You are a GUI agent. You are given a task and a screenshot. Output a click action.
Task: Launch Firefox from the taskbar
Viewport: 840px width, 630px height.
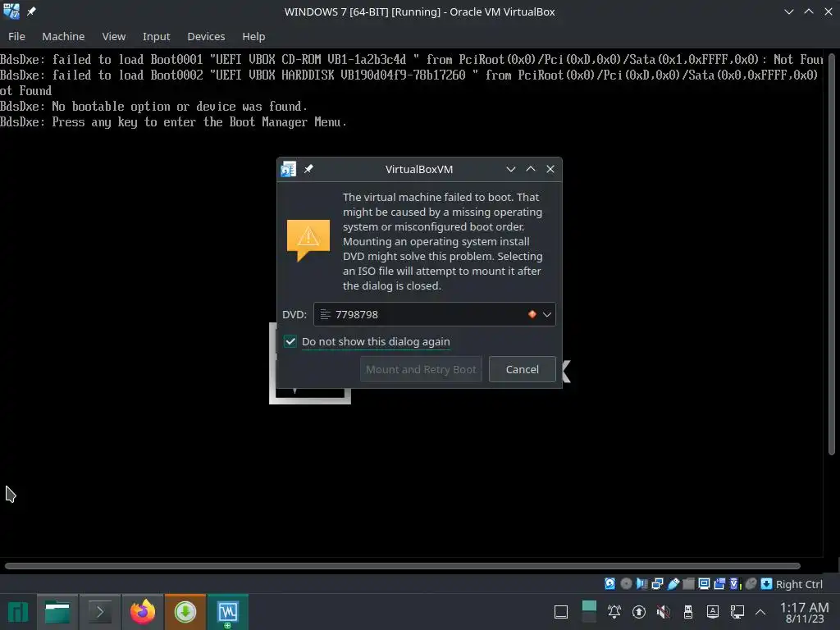pos(143,612)
